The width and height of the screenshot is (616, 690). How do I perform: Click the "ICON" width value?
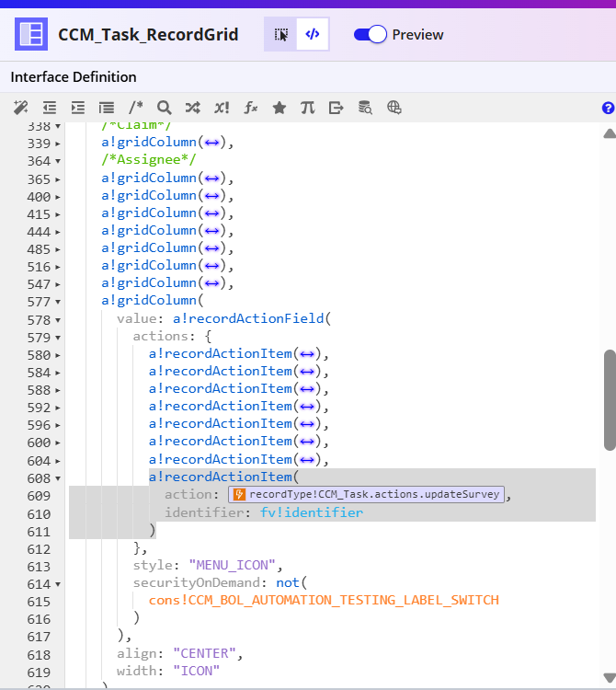[x=196, y=671]
